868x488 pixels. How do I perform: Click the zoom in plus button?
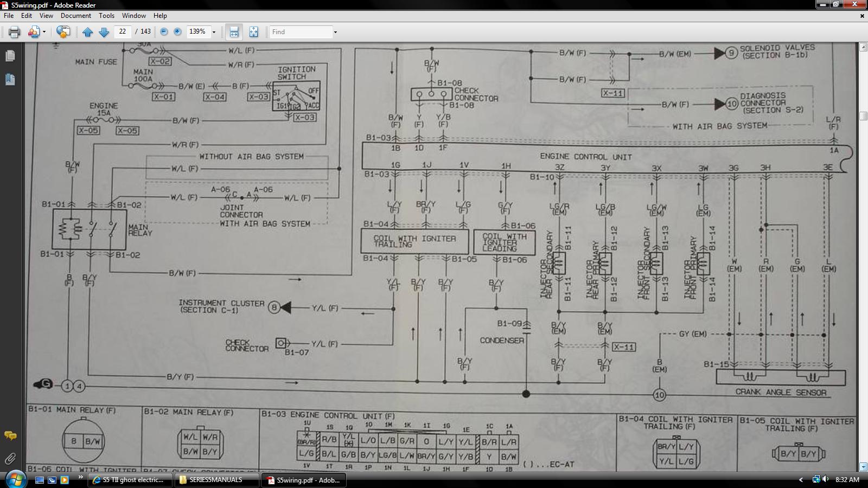(x=177, y=32)
